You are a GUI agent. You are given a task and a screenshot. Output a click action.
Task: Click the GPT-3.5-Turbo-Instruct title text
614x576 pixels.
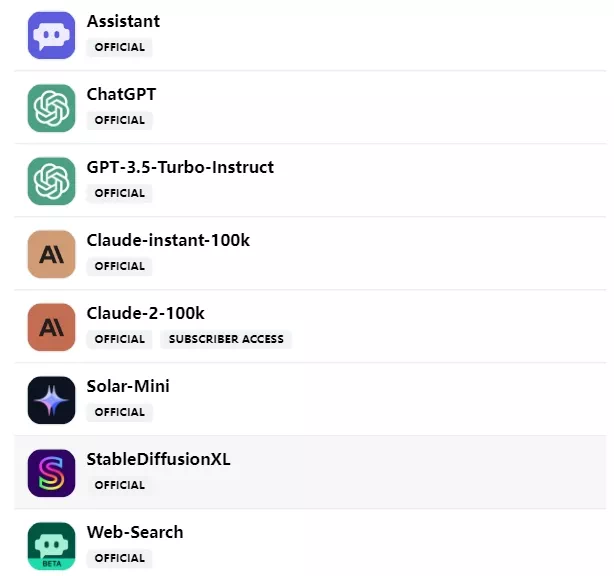(180, 167)
